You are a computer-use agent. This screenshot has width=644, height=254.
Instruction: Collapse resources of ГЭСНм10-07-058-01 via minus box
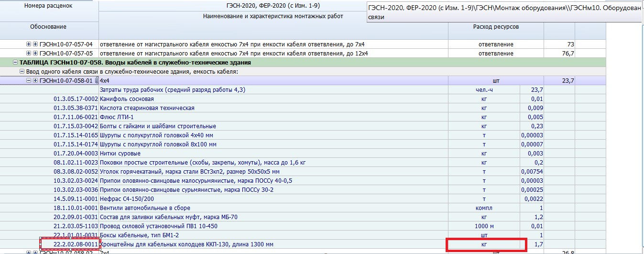(29, 81)
